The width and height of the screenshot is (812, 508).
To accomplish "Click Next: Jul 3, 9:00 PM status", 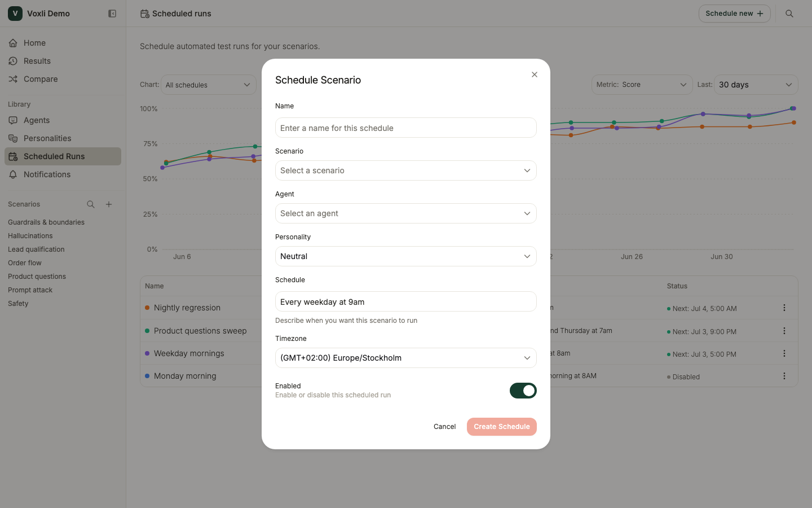I will [701, 332].
